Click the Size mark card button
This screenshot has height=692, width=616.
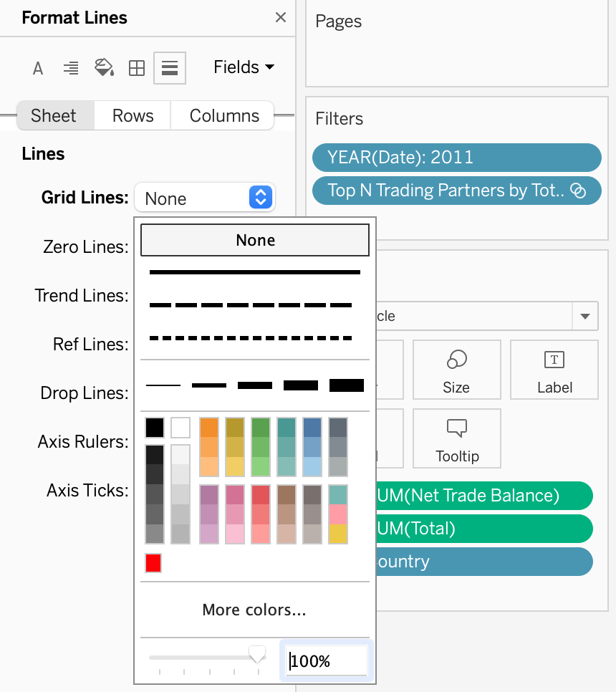pos(456,370)
